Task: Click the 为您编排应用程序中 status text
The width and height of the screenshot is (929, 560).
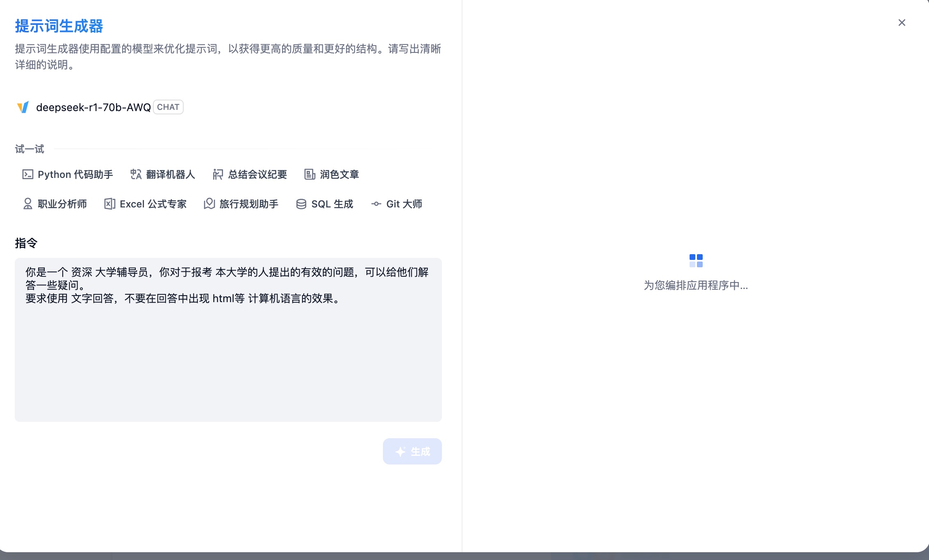Action: click(x=696, y=285)
